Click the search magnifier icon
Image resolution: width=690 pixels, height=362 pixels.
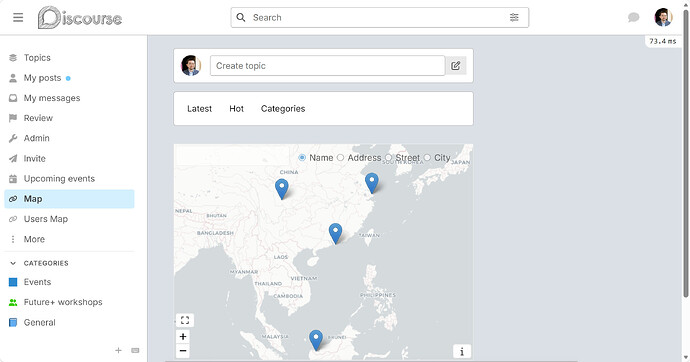[x=241, y=18]
